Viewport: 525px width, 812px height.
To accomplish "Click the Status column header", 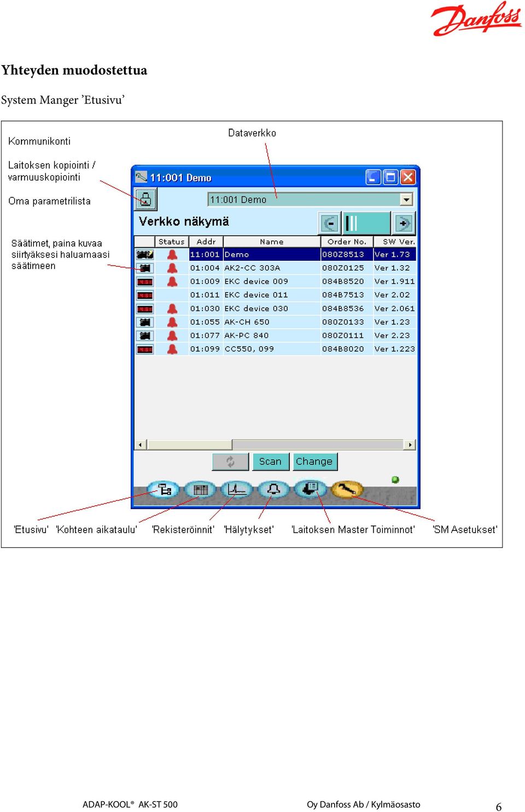I will click(x=172, y=242).
